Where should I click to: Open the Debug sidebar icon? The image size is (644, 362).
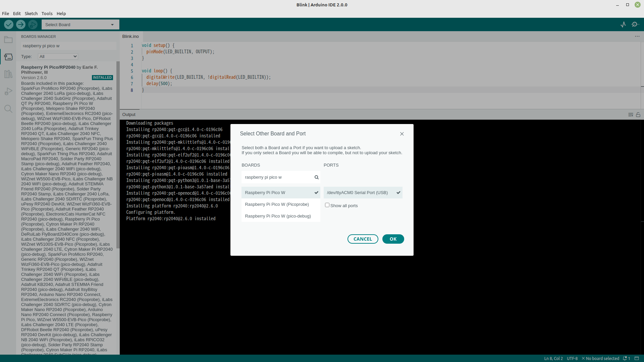[x=8, y=92]
